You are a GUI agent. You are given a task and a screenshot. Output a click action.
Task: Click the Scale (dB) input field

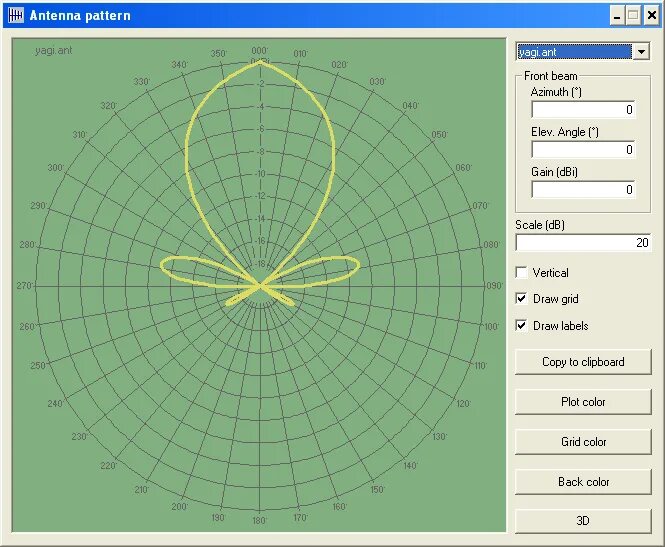[583, 243]
